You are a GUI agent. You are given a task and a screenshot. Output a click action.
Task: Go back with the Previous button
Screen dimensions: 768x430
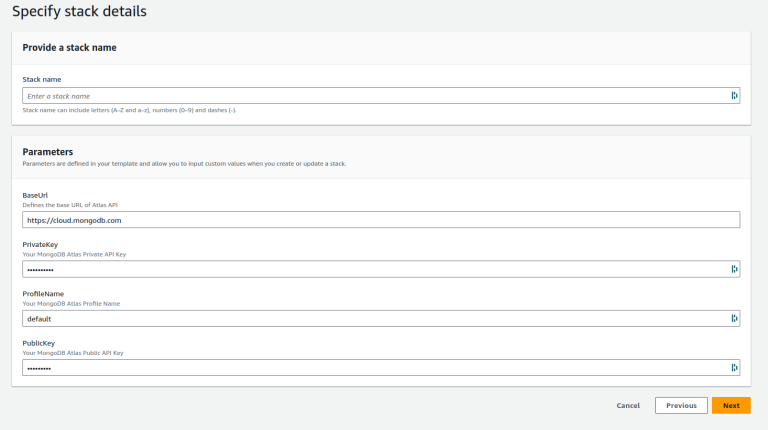(x=681, y=405)
